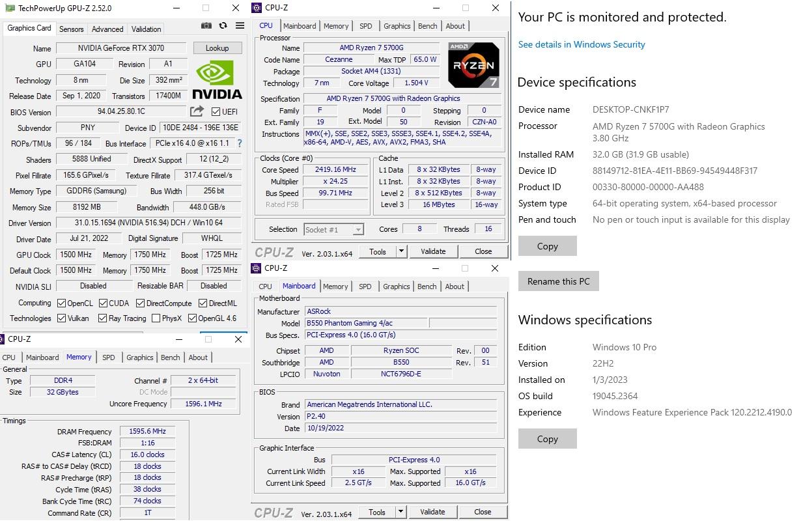
Task: Toggle the DirectCompute checkbox
Action: click(140, 303)
